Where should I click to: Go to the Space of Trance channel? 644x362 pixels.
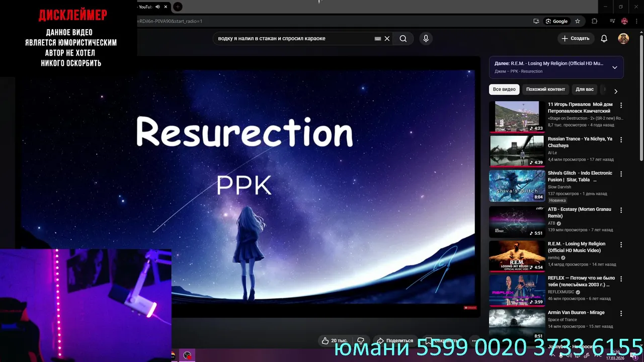point(562,320)
